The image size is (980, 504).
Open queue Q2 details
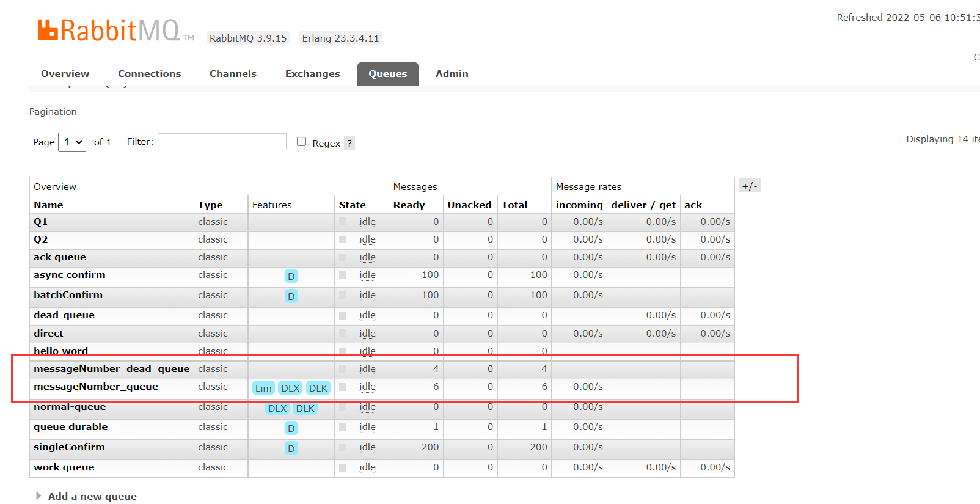(x=40, y=239)
